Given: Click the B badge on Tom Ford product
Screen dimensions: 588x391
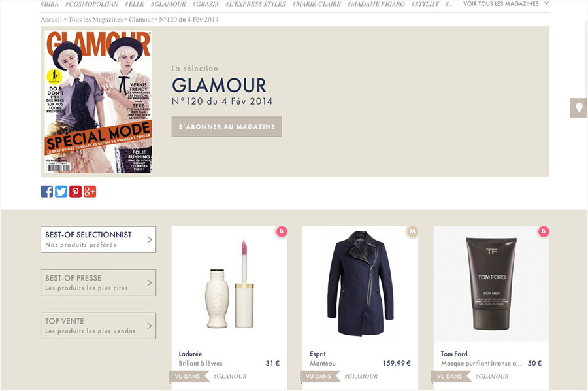Looking at the screenshot, I should click(544, 231).
